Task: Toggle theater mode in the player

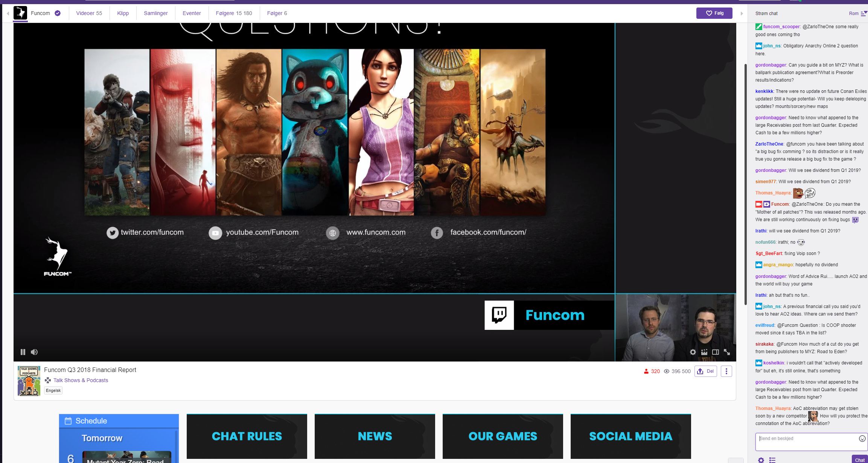Action: point(716,352)
